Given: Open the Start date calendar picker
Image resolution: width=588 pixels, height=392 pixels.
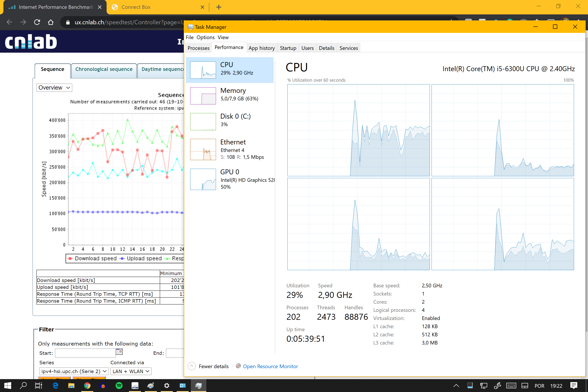Looking at the screenshot, I should point(119,352).
